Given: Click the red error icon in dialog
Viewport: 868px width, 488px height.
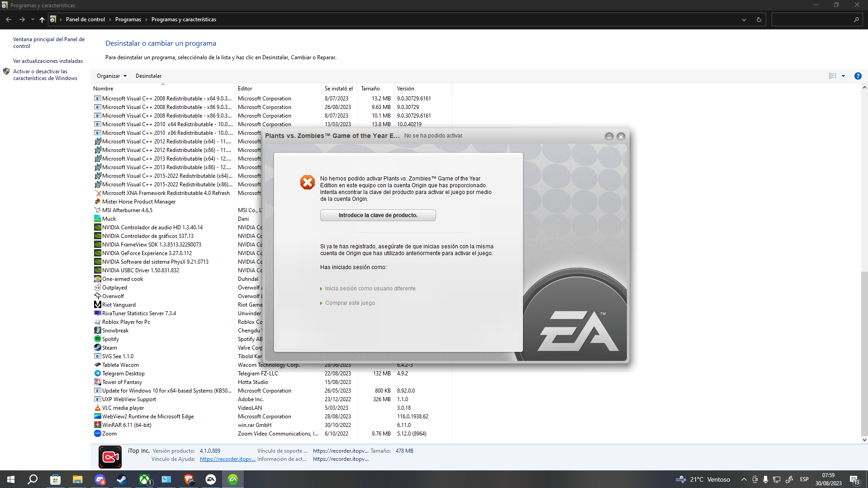Looking at the screenshot, I should point(308,182).
